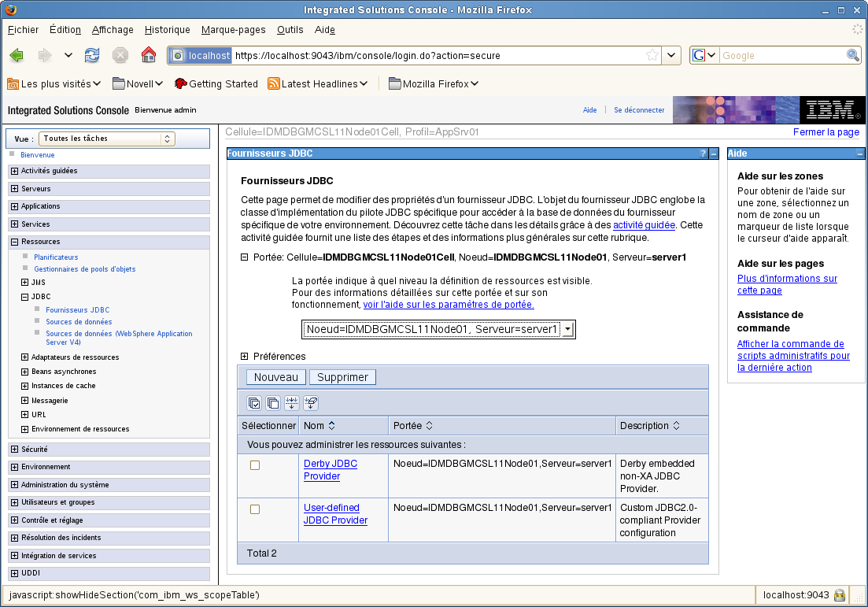The image size is (868, 607).
Task: Collapse the JDBC tree node
Action: [25, 297]
